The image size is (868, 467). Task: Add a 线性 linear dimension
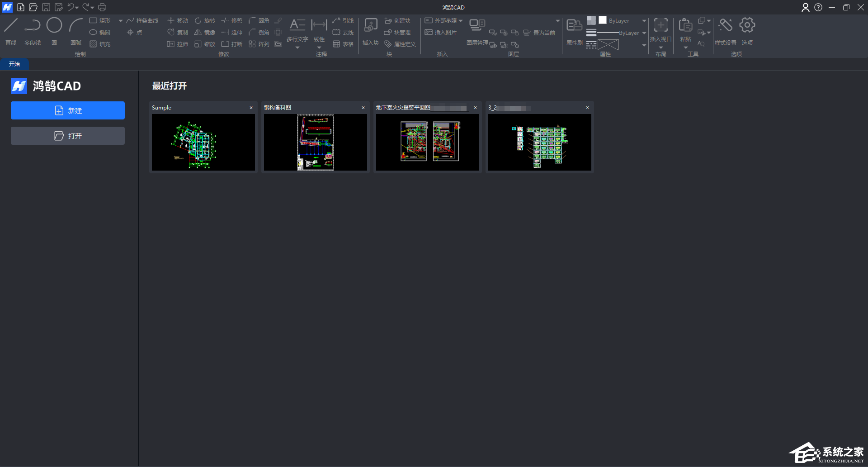(x=319, y=30)
